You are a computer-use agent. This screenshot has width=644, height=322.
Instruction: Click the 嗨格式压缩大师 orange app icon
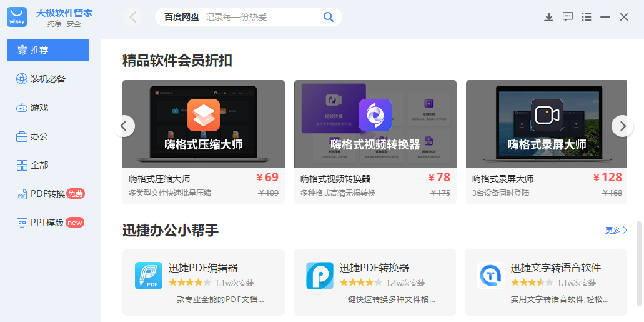tap(204, 115)
